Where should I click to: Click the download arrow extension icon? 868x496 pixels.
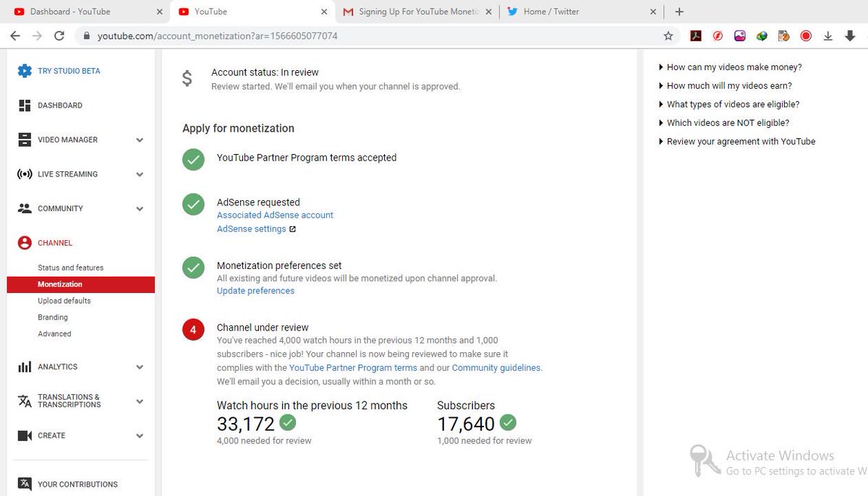click(828, 35)
